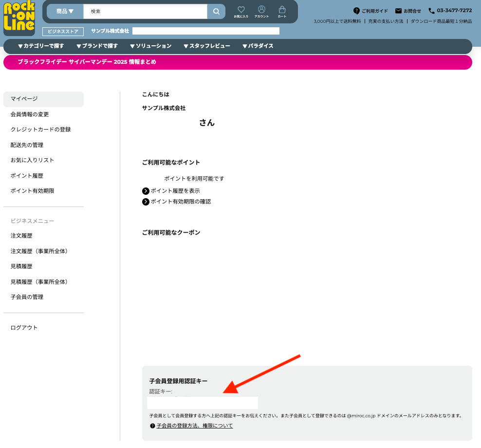
Task: Expand the スタッフレビュー menu
Action: (206, 46)
